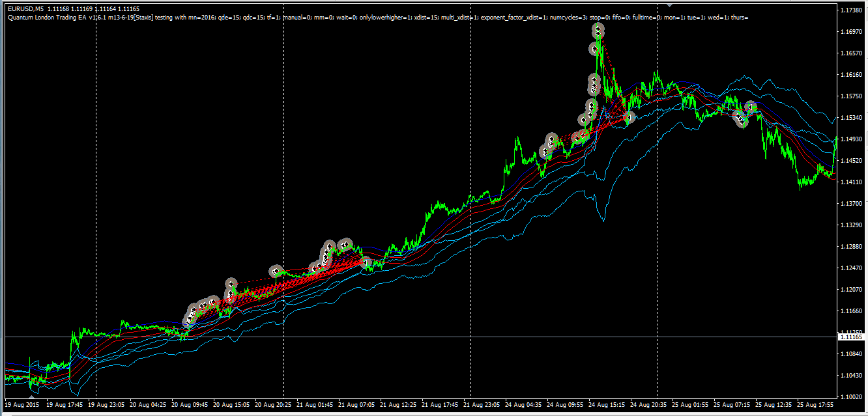
Task: Click the topmost trade arrow marker at the price peak
Action: (x=599, y=30)
